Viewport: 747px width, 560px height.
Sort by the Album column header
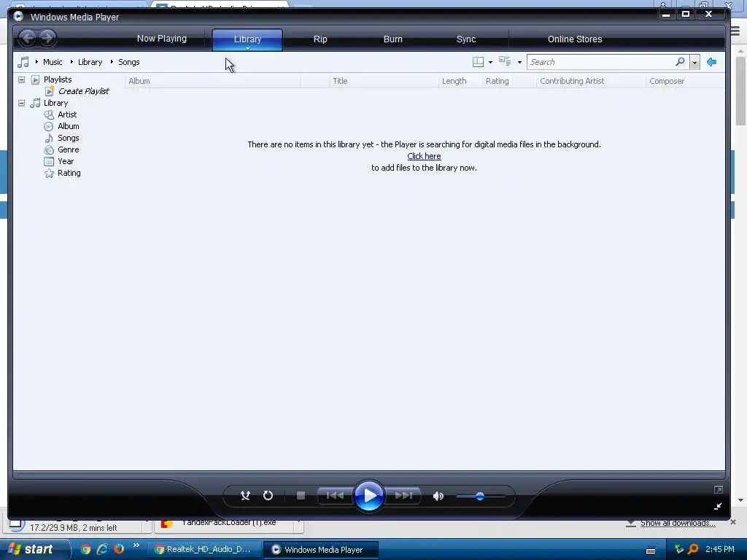click(x=212, y=81)
